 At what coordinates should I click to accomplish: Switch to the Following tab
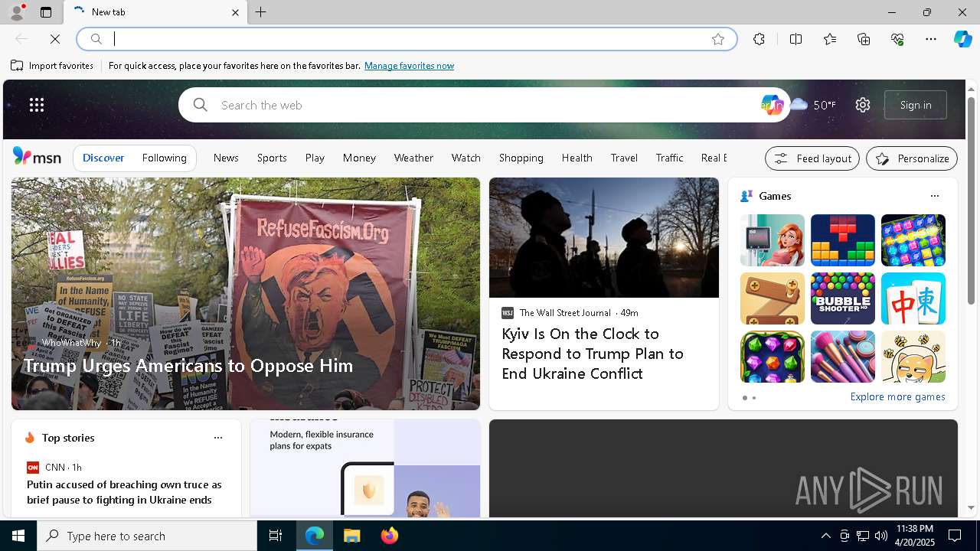coord(164,158)
